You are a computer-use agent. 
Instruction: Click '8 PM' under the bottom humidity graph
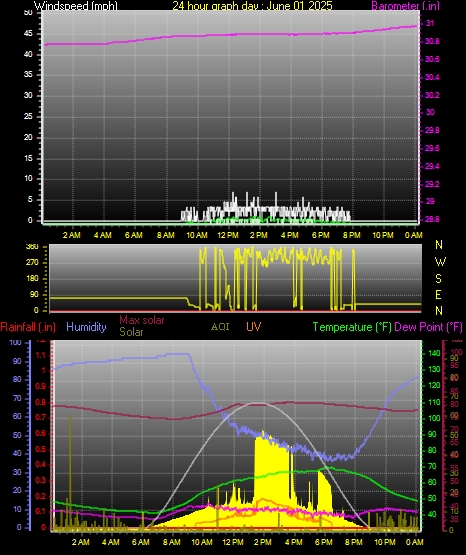point(354,542)
